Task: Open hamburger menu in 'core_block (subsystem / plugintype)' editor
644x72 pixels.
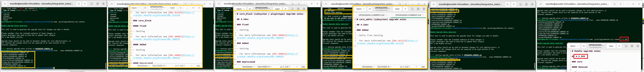Action: 286,9
